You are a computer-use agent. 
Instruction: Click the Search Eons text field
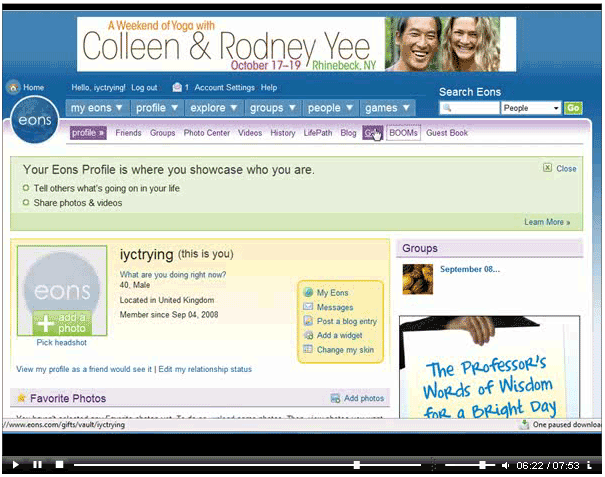coord(470,108)
